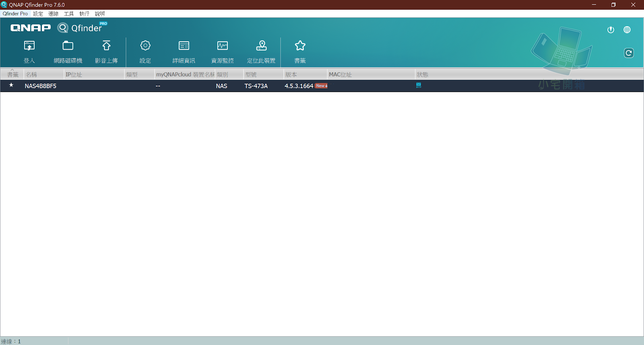Open the 工具 menu
Image resolution: width=644 pixels, height=345 pixels.
tap(69, 14)
